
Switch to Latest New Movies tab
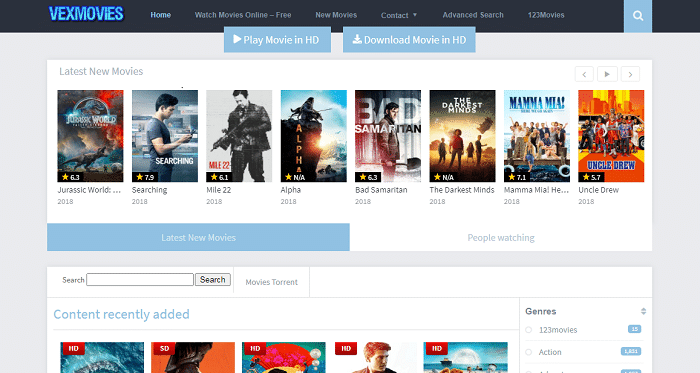point(198,237)
